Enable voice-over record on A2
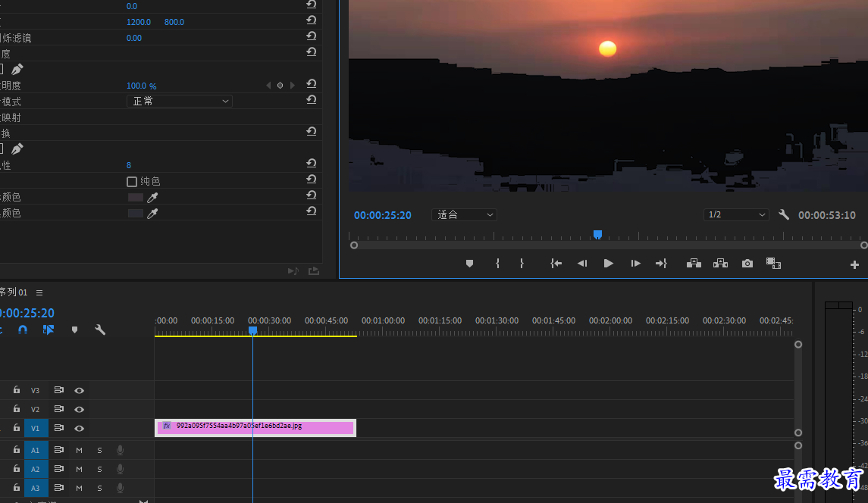Viewport: 868px width, 503px height. click(x=120, y=469)
